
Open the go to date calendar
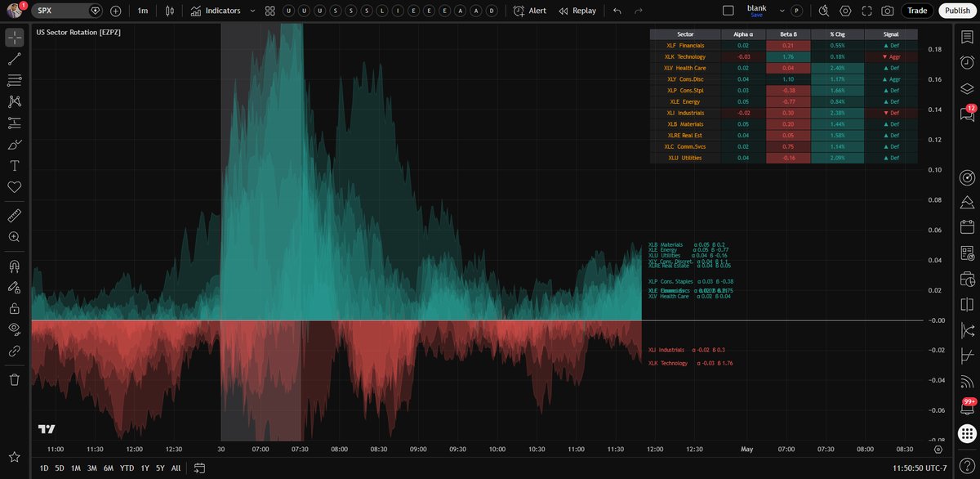tap(199, 468)
